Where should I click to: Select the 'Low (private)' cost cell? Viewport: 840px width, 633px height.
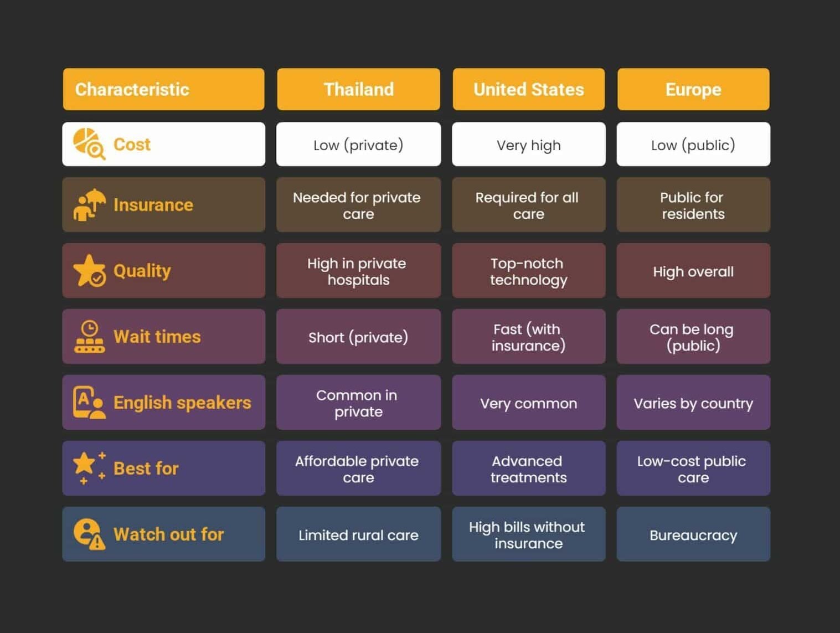pos(358,144)
